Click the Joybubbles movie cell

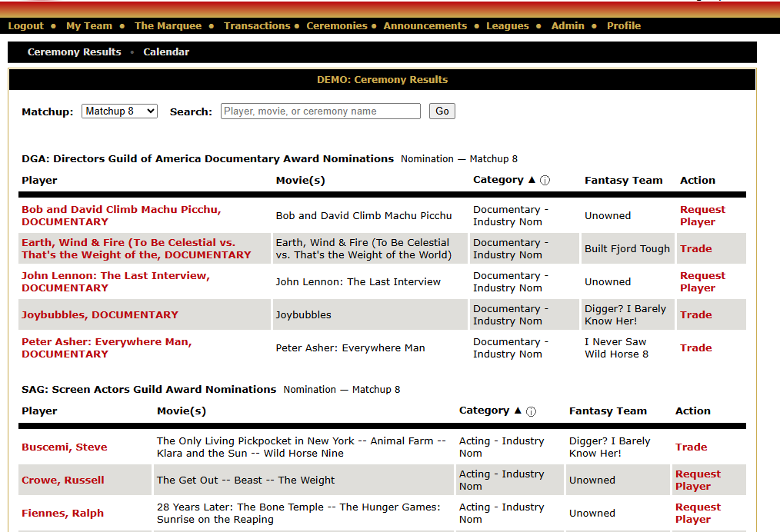(303, 314)
